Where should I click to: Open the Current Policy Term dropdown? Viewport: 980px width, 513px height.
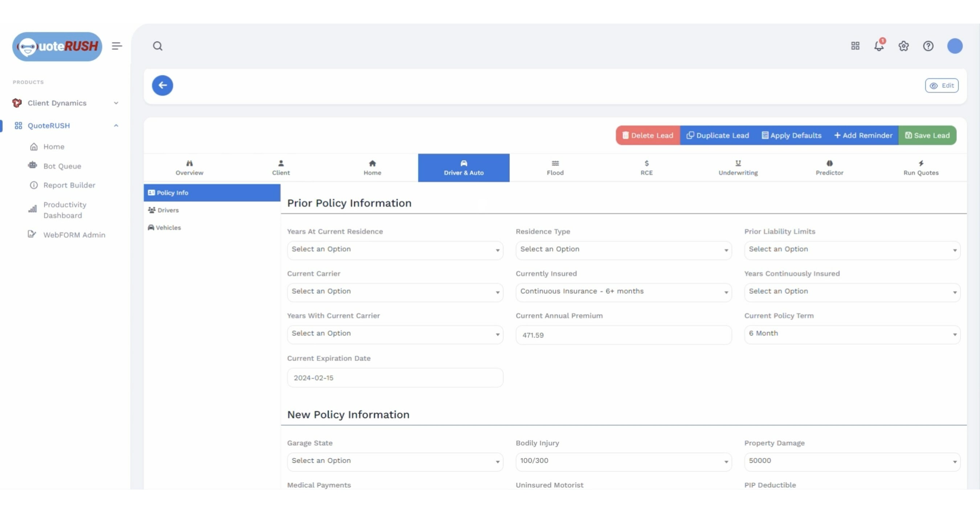(852, 334)
